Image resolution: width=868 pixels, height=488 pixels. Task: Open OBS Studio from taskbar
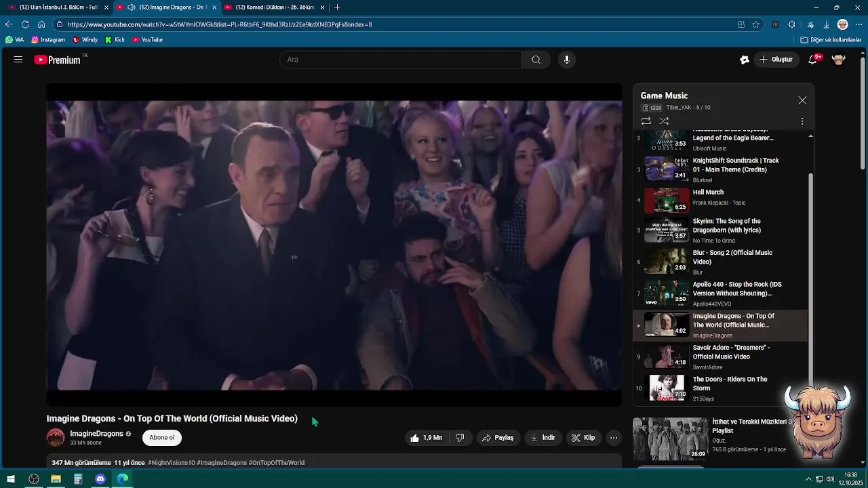33,479
